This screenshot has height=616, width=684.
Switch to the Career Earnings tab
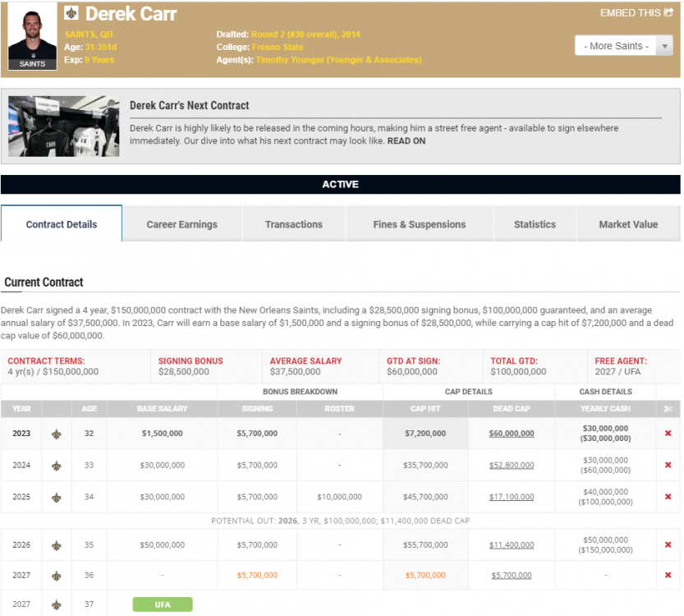click(x=181, y=224)
